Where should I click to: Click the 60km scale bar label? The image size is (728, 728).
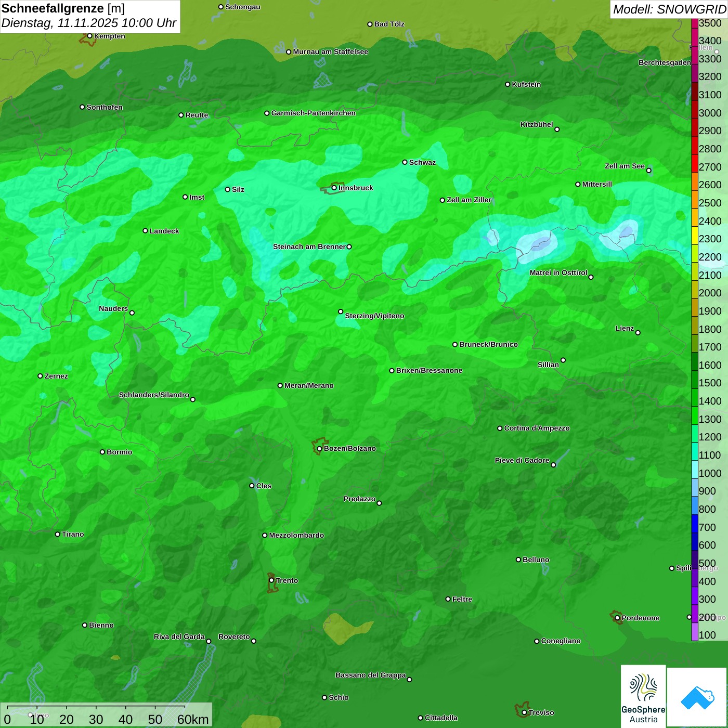193,719
